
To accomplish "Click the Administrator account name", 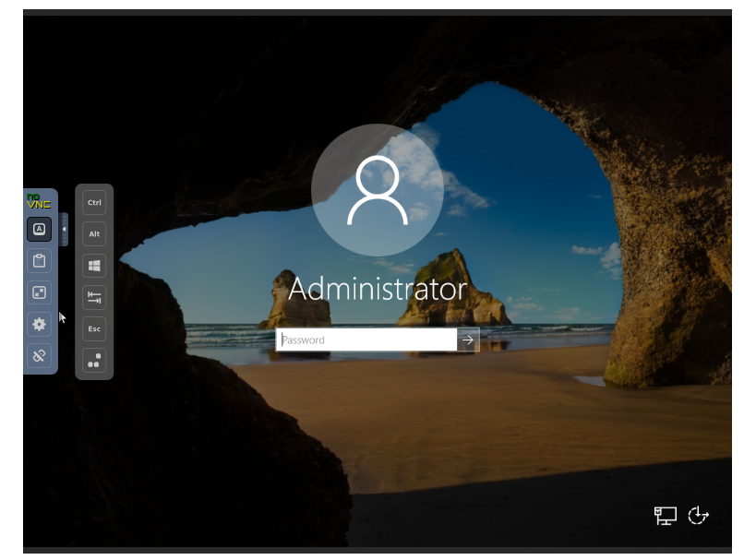I will [x=377, y=289].
